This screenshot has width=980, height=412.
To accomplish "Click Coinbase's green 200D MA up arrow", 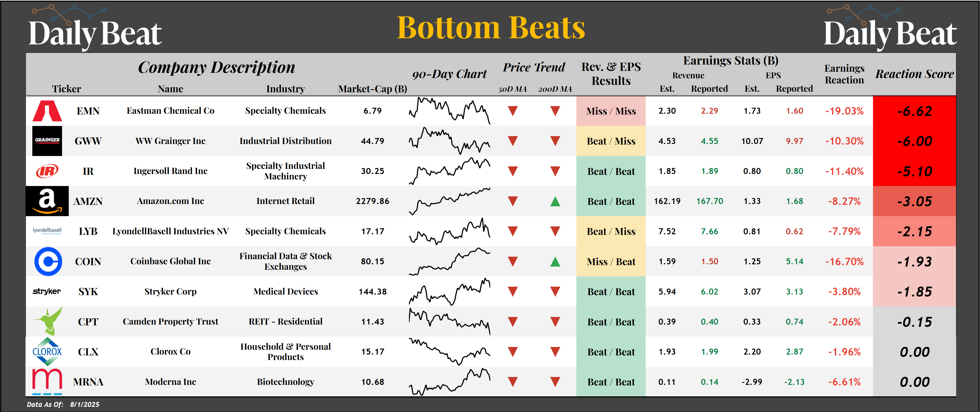I will (555, 262).
